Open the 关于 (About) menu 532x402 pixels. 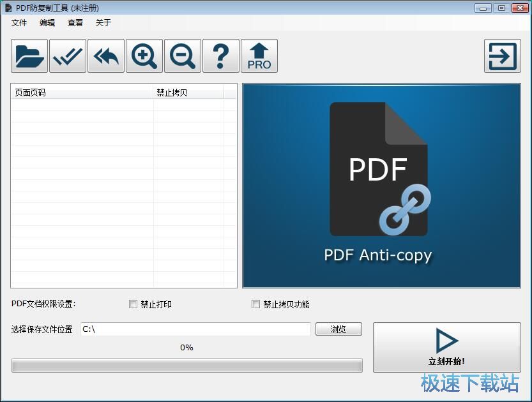coord(102,23)
